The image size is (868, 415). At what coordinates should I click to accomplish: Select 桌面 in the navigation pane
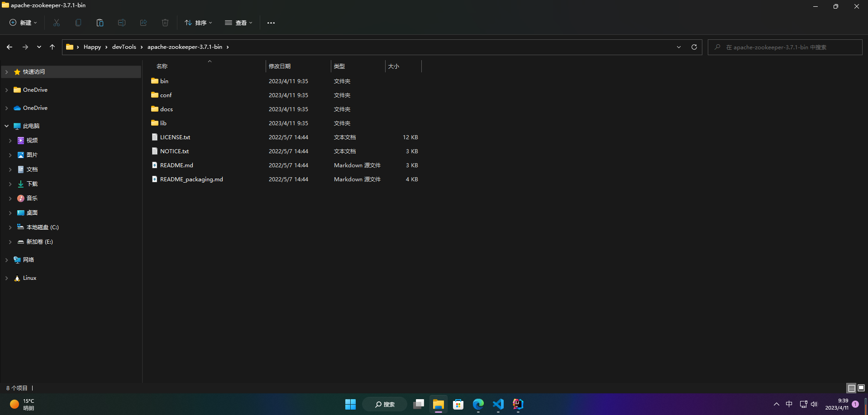pos(32,213)
